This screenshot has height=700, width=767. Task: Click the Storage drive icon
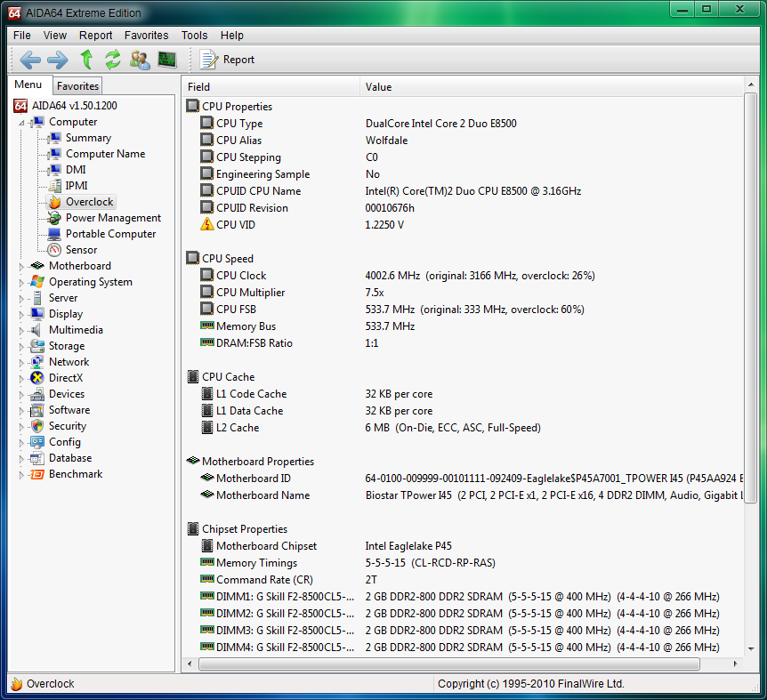click(x=37, y=346)
